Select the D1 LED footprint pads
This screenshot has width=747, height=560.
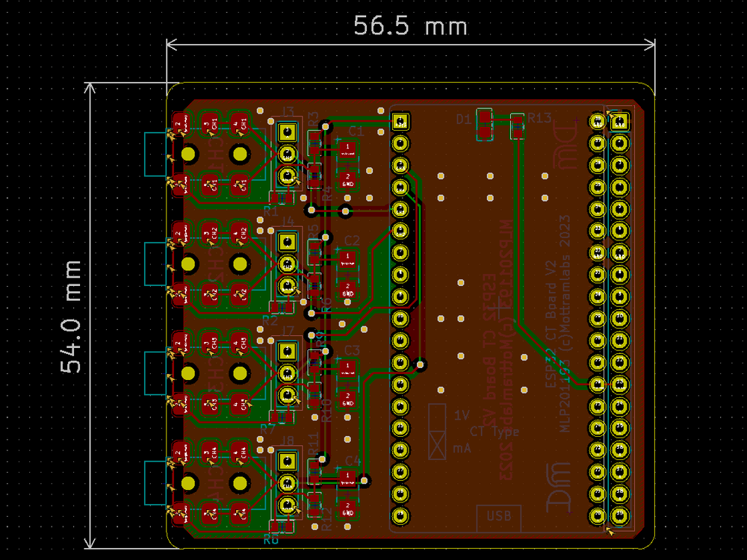[x=485, y=125]
